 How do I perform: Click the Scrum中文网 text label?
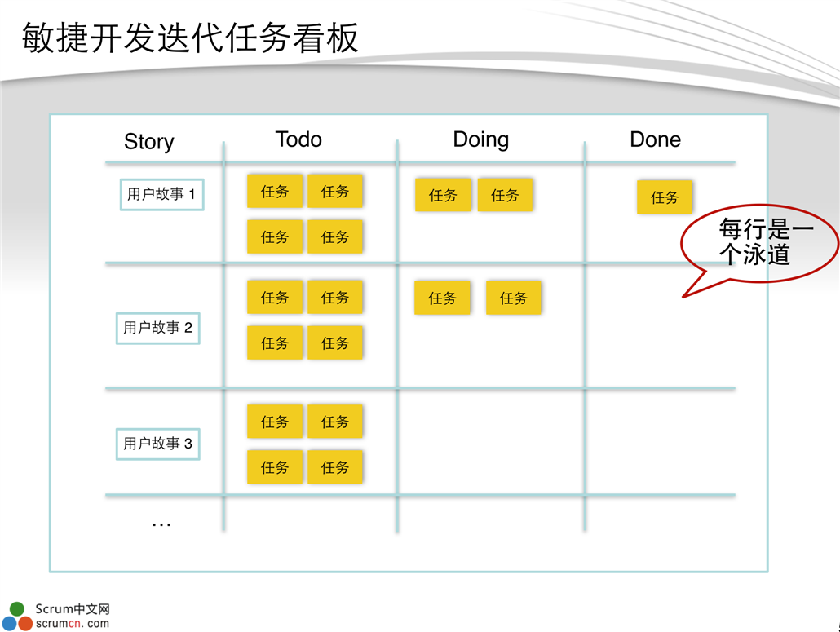pos(73,609)
